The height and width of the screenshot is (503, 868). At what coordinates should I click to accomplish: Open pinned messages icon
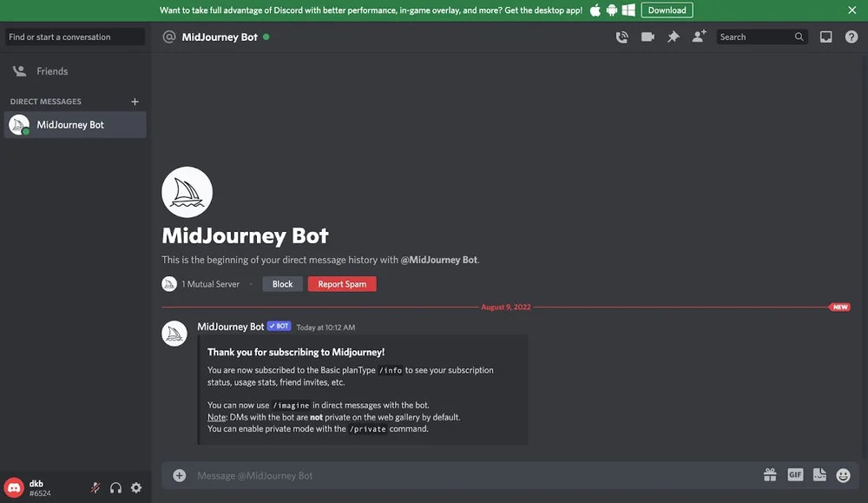(674, 37)
